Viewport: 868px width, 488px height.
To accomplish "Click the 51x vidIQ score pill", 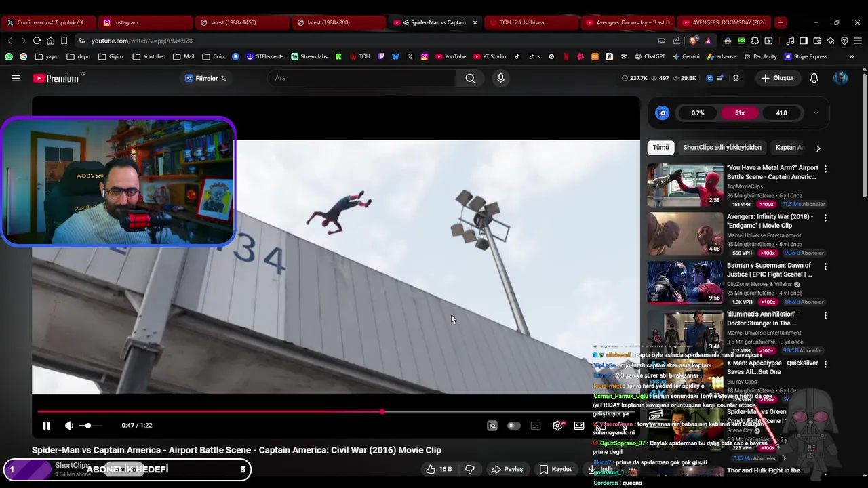I will 740,113.
